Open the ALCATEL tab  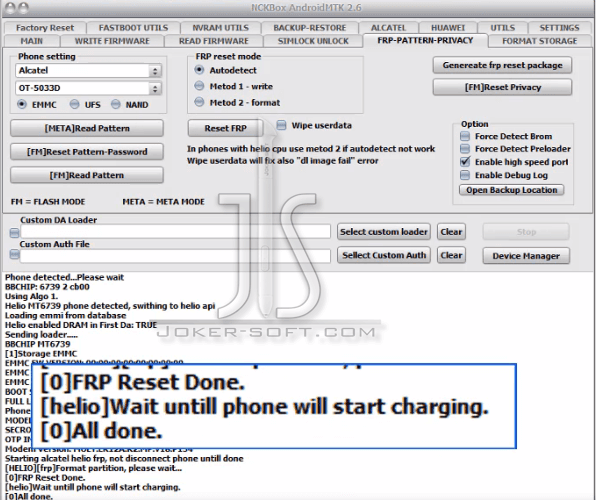[388, 28]
